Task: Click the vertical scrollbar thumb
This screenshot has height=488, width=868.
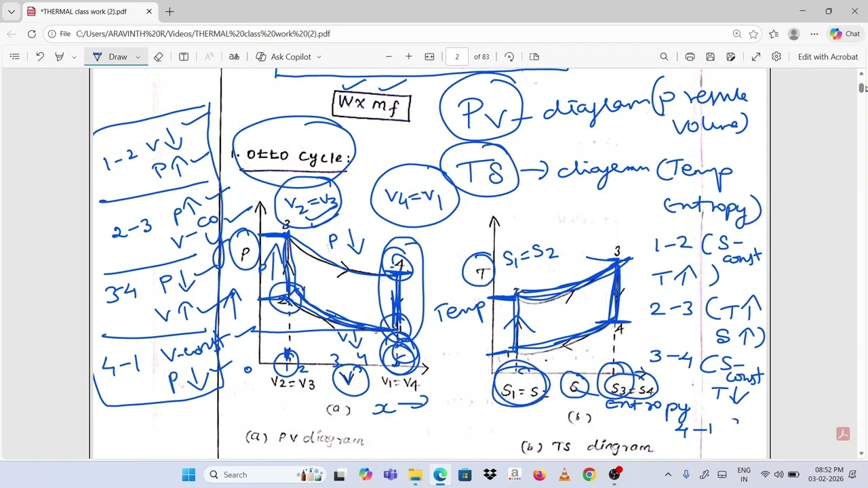Action: (x=861, y=88)
